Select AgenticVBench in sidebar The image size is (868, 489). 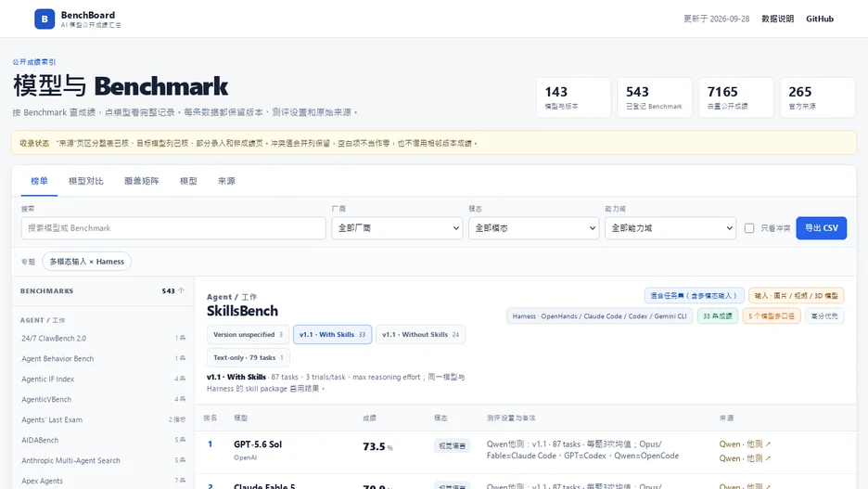103,399
